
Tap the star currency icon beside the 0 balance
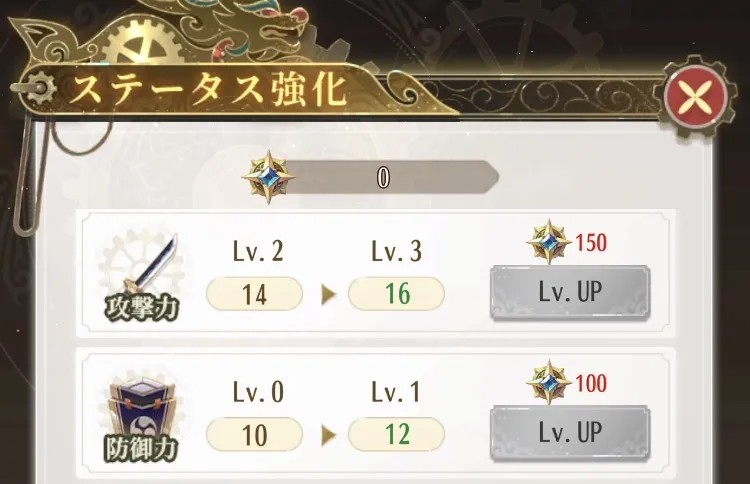268,177
